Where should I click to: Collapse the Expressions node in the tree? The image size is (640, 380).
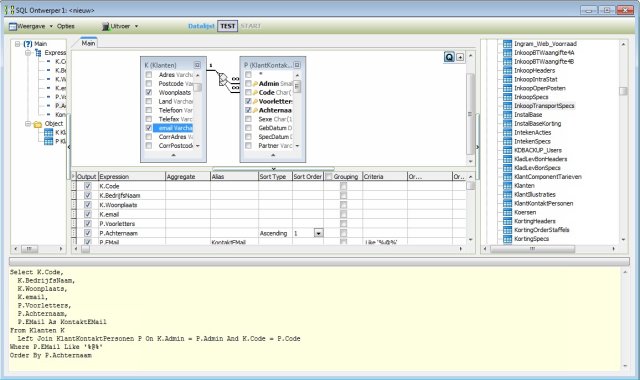[x=28, y=53]
